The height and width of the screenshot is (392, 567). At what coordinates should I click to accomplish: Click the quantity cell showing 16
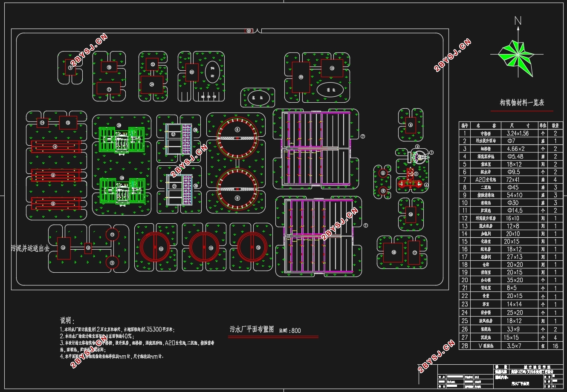[555, 346]
